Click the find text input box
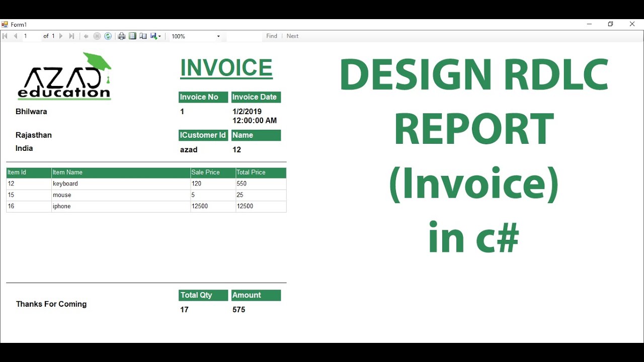This screenshot has height=362, width=644. point(245,36)
